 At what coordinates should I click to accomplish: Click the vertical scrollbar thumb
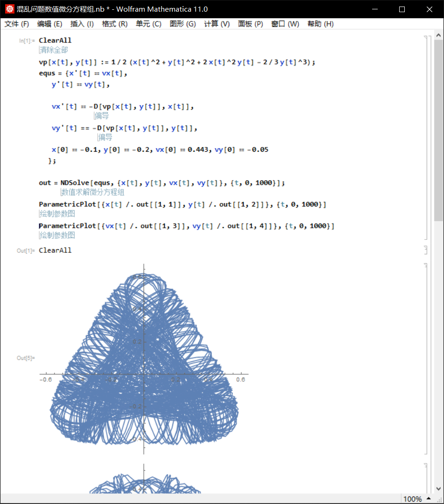[438, 131]
